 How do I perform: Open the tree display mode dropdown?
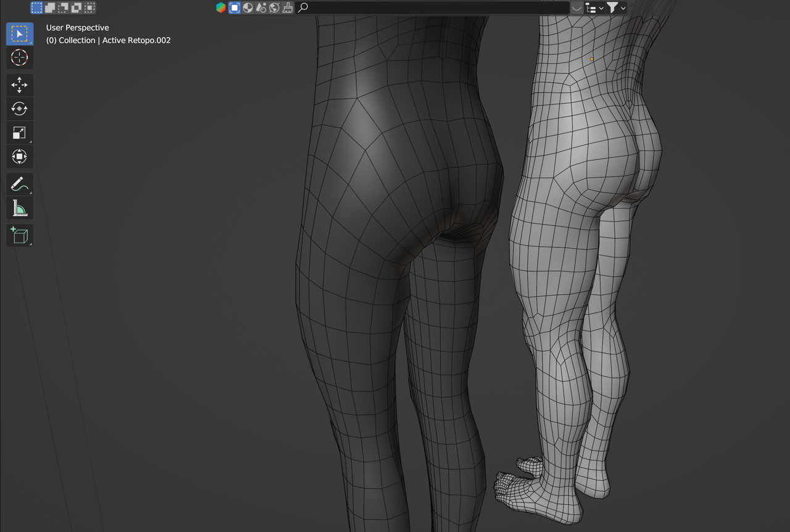(594, 8)
